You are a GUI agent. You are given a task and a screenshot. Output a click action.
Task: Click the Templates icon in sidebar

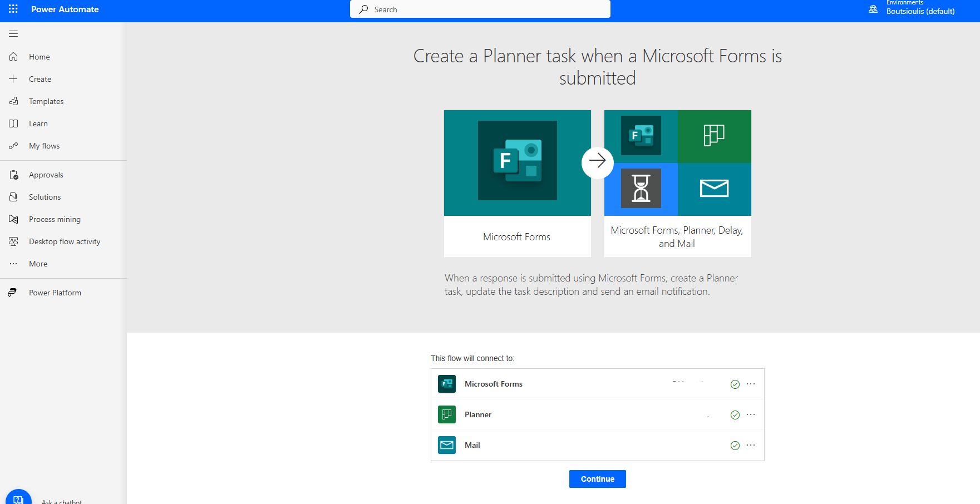coord(13,101)
